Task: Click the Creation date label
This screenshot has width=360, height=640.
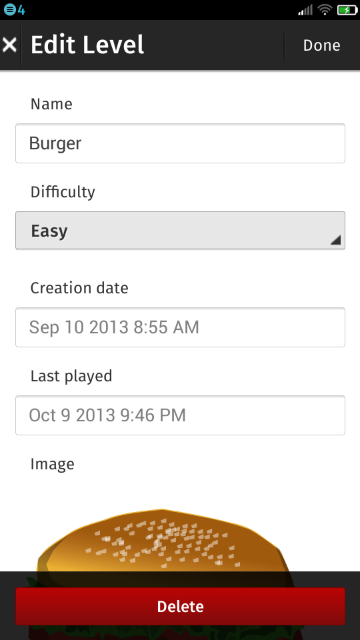Action: (x=79, y=288)
